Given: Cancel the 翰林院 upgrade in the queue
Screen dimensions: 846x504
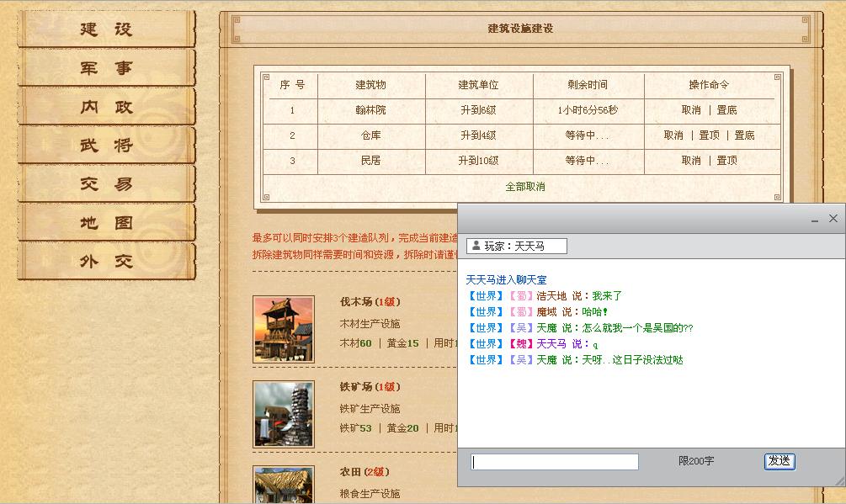Looking at the screenshot, I should 691,110.
